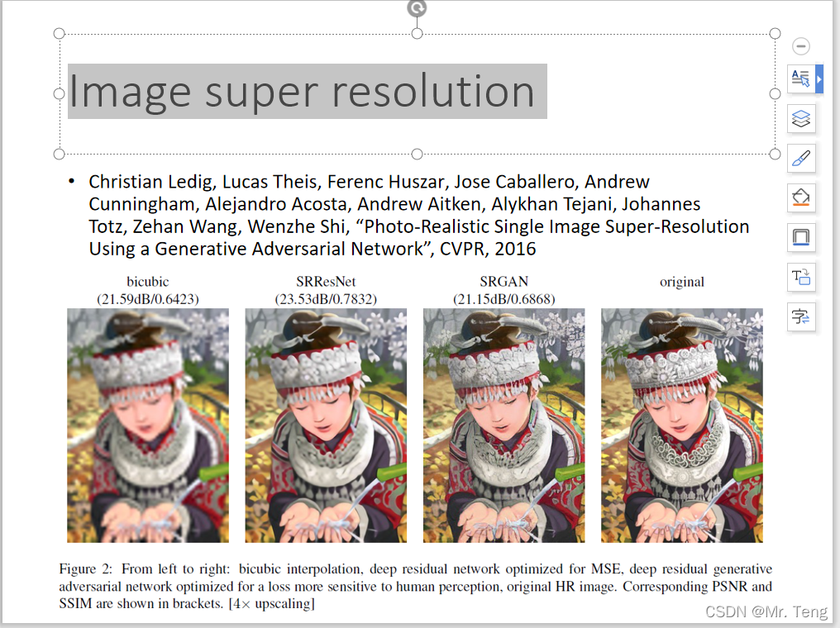Click the 'SRGAN' label text

pos(504,282)
